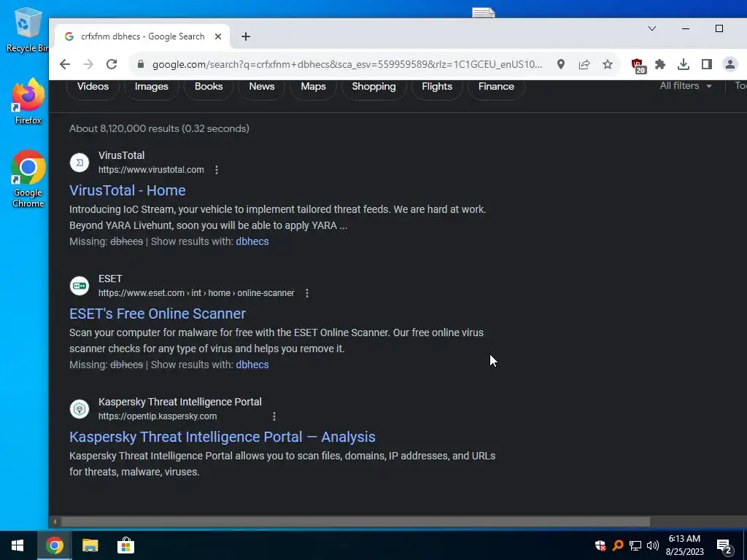This screenshot has width=747, height=560.
Task: Filter results by News
Action: [262, 87]
